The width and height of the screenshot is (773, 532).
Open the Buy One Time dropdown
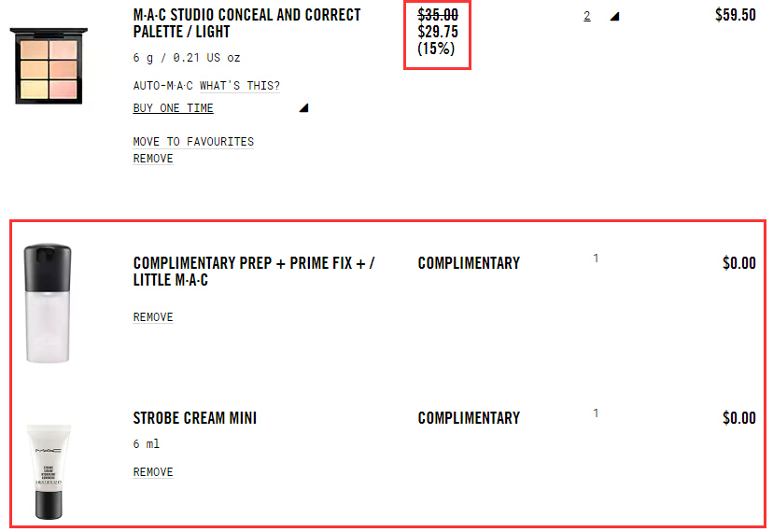pyautogui.click(x=174, y=108)
